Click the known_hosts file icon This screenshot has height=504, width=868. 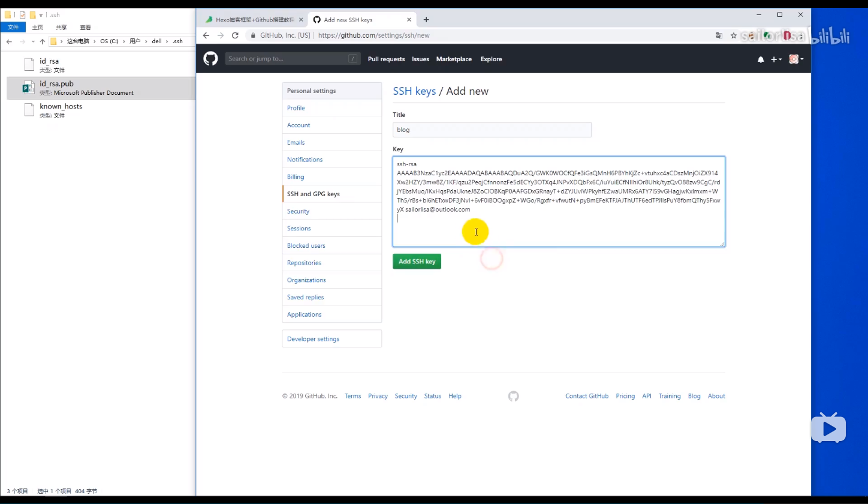(x=29, y=110)
